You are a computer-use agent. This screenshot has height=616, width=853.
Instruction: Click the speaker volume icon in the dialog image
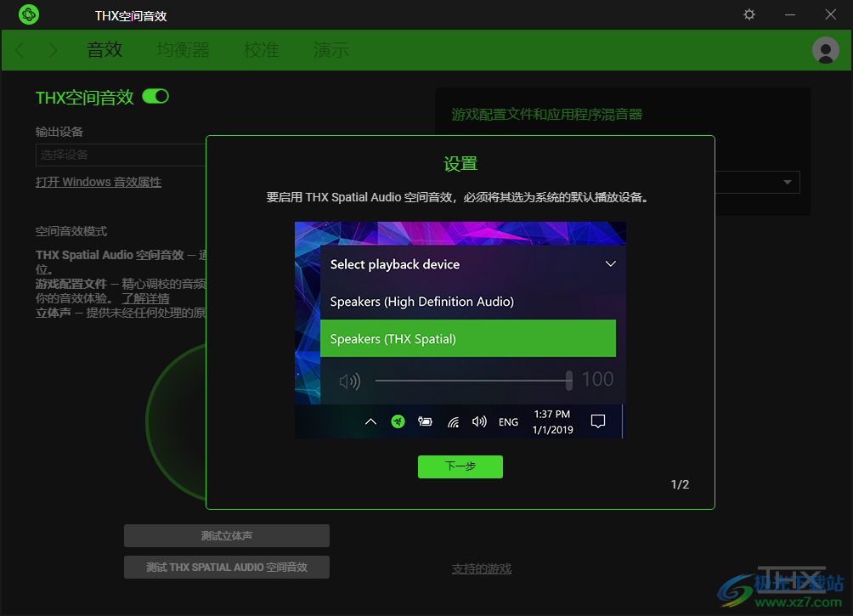pos(349,381)
